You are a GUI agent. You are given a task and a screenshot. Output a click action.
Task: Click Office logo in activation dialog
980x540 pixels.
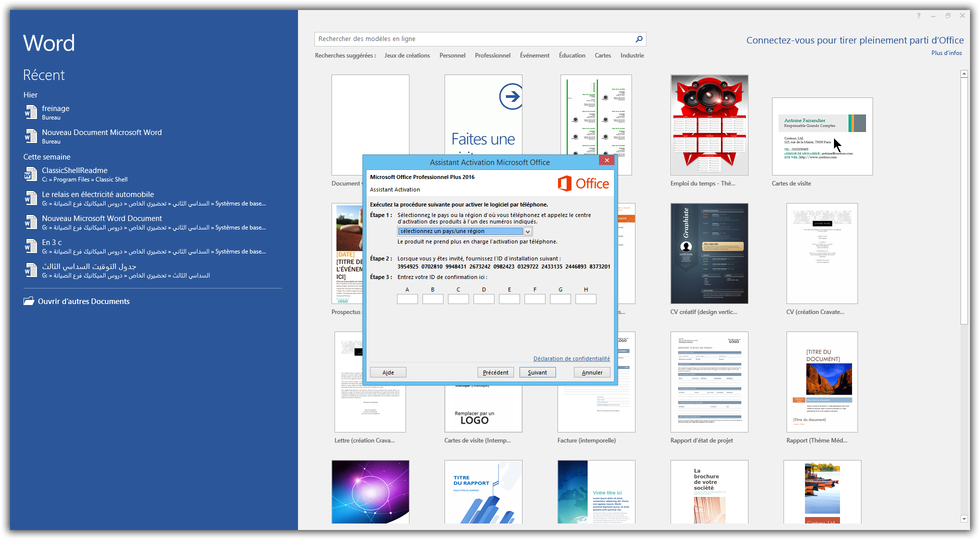pos(583,183)
